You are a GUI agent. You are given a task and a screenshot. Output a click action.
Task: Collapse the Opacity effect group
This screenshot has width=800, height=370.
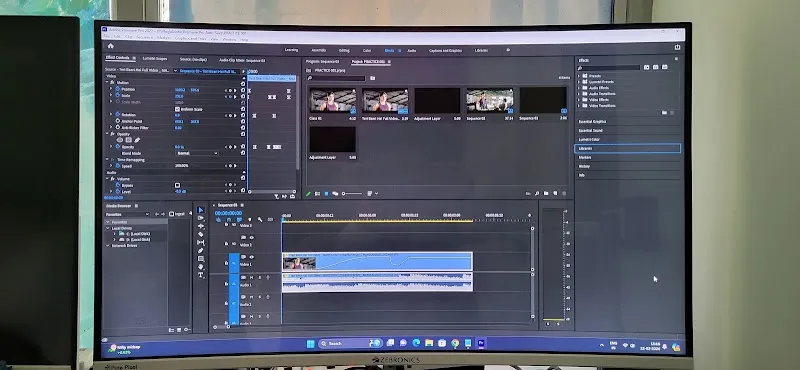[x=107, y=134]
